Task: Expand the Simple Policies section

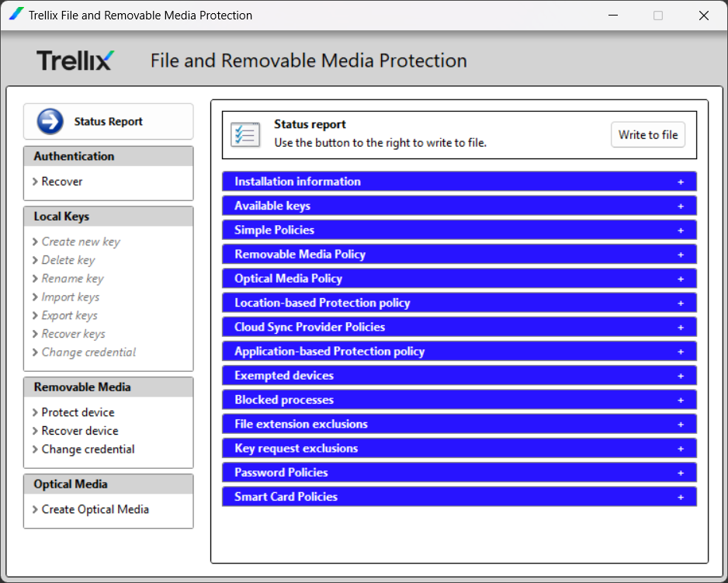Action: tap(459, 230)
